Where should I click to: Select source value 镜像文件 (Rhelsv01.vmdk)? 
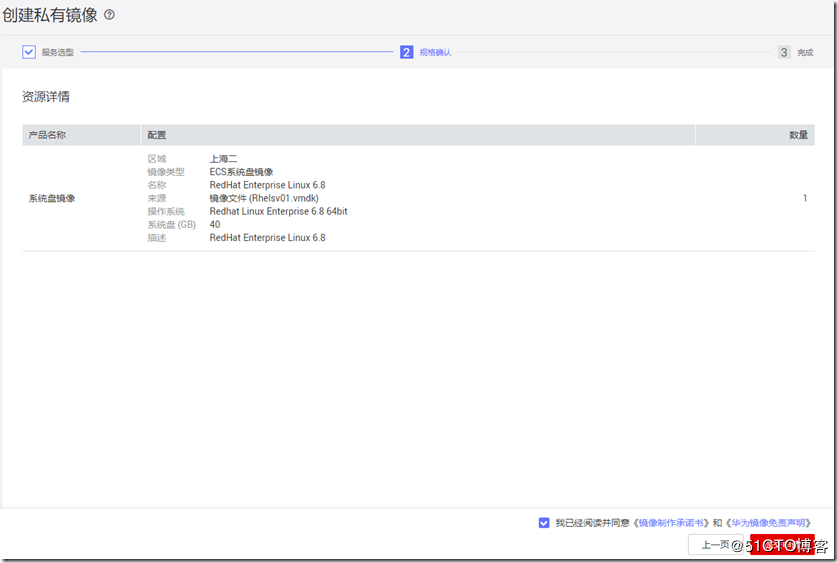264,198
